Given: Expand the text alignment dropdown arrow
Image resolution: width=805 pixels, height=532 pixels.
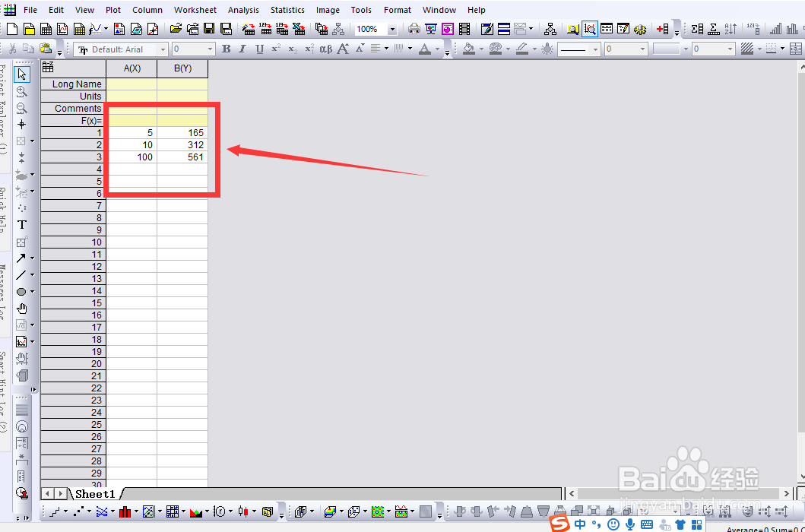Looking at the screenshot, I should point(387,49).
